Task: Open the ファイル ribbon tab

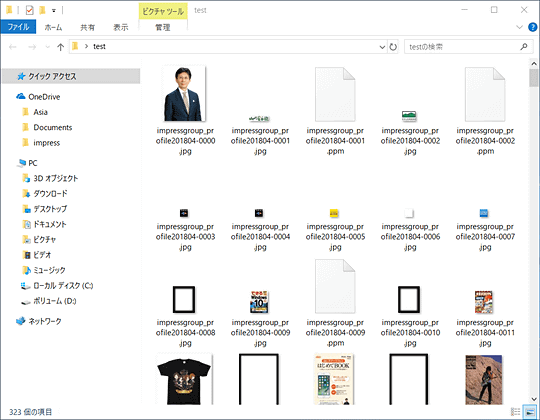Action: pos(18,27)
